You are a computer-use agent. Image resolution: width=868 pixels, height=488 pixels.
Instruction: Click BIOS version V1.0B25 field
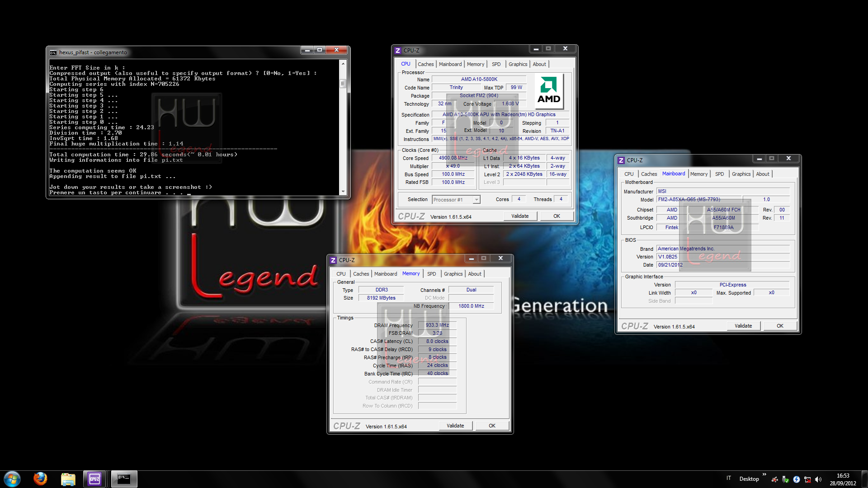coord(723,257)
